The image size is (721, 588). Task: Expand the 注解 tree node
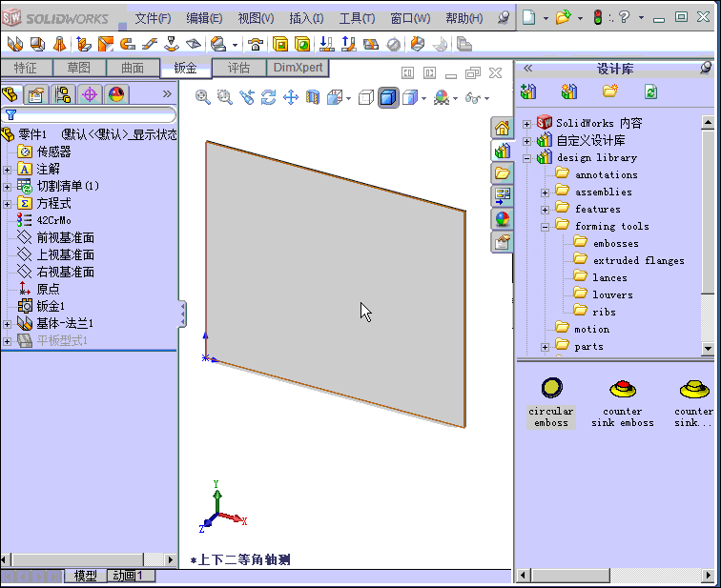click(7, 170)
